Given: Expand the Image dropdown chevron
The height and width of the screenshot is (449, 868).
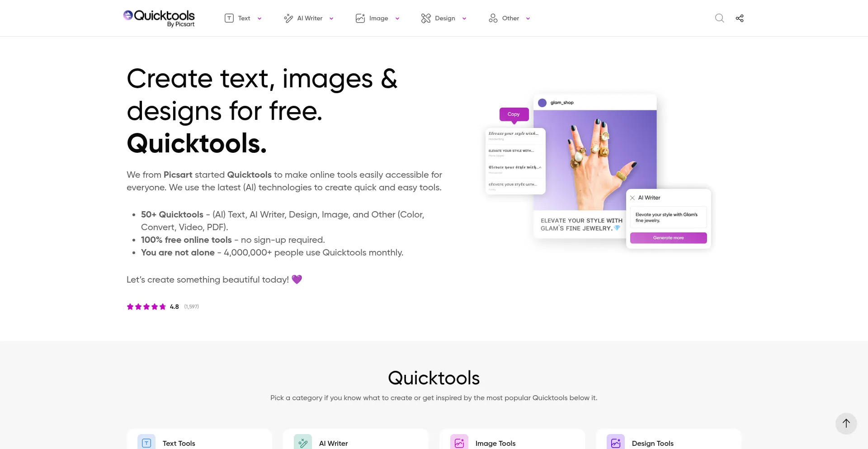Looking at the screenshot, I should [397, 19].
